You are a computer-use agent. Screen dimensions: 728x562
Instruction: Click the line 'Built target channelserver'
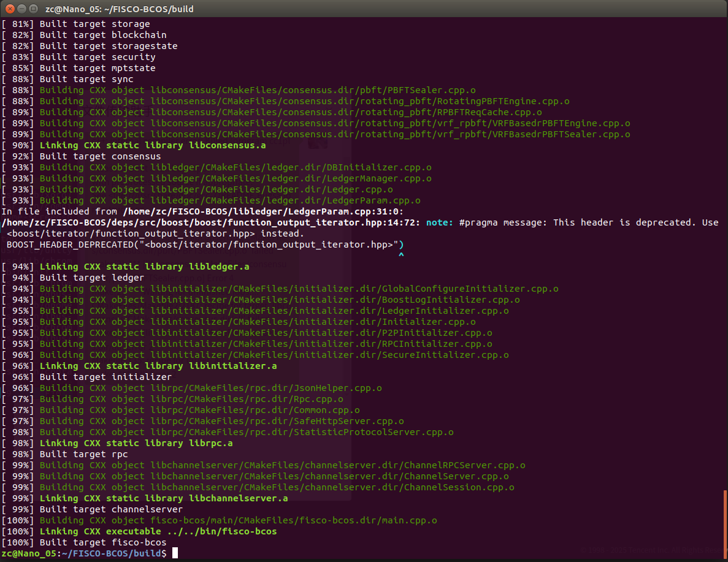click(x=93, y=510)
